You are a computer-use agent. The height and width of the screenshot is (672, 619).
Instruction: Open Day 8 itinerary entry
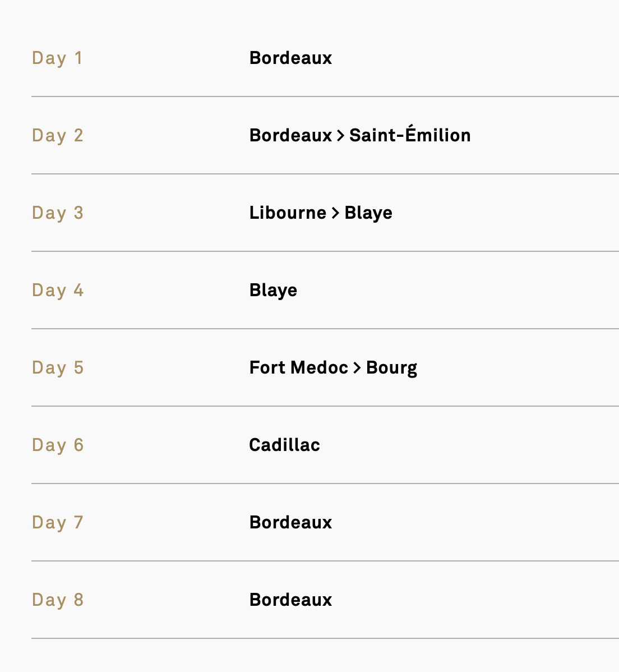click(x=325, y=600)
